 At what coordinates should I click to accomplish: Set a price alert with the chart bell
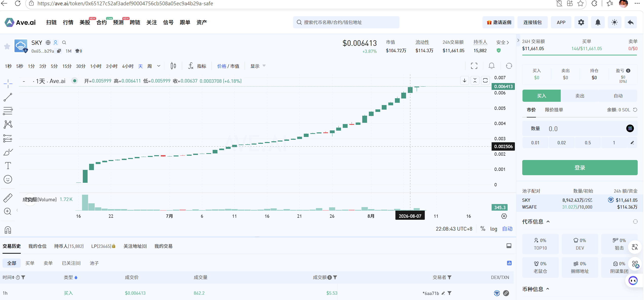pos(492,66)
